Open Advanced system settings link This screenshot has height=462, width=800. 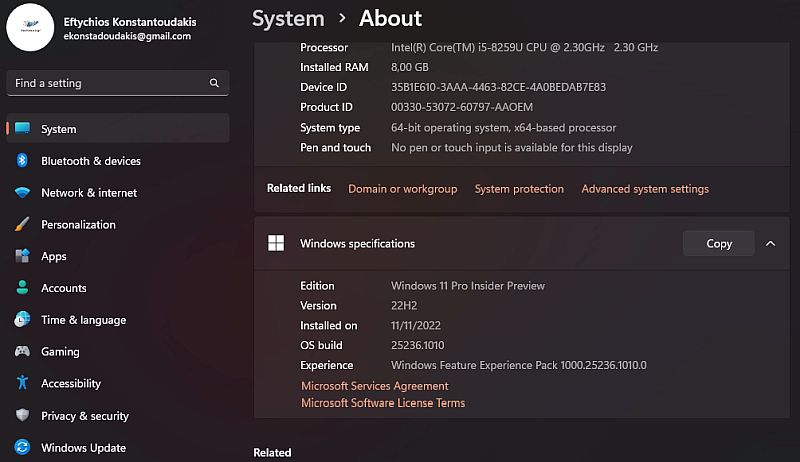pyautogui.click(x=645, y=189)
